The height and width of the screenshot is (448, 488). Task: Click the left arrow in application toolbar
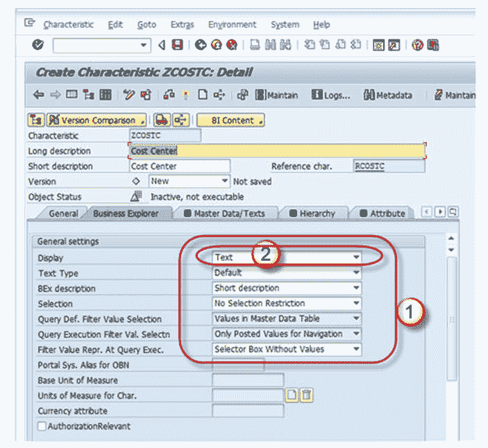[x=39, y=94]
